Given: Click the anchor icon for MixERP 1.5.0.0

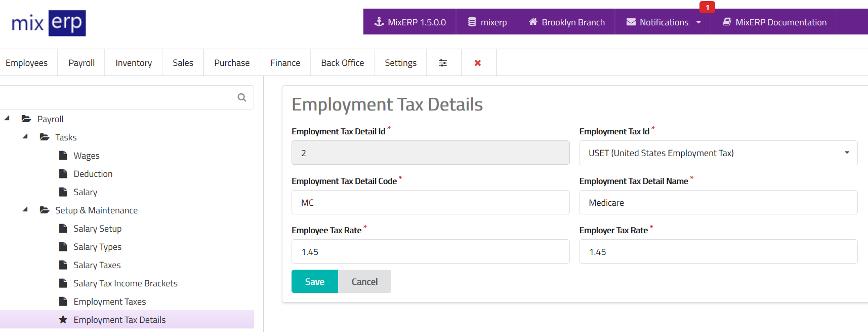Looking at the screenshot, I should pyautogui.click(x=379, y=22).
